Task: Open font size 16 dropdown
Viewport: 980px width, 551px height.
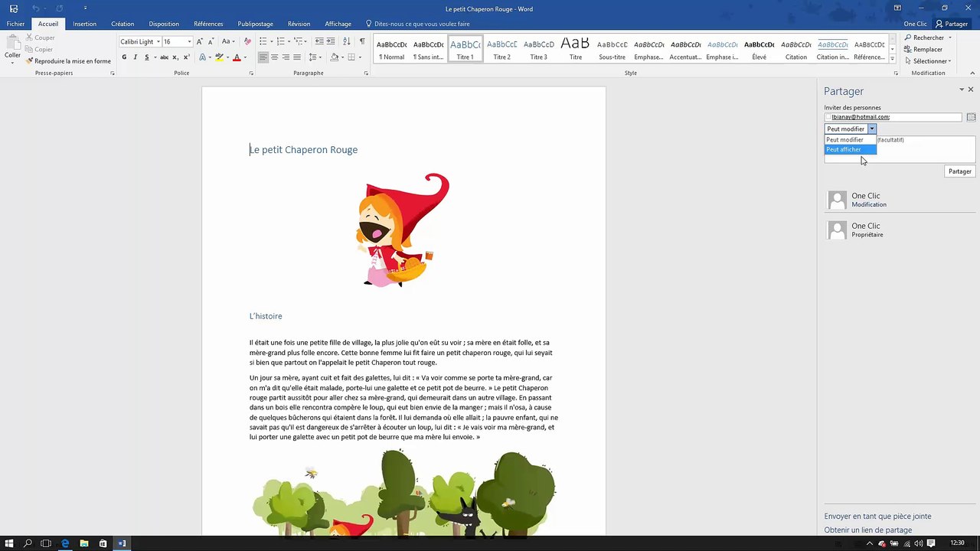Action: 188,41
